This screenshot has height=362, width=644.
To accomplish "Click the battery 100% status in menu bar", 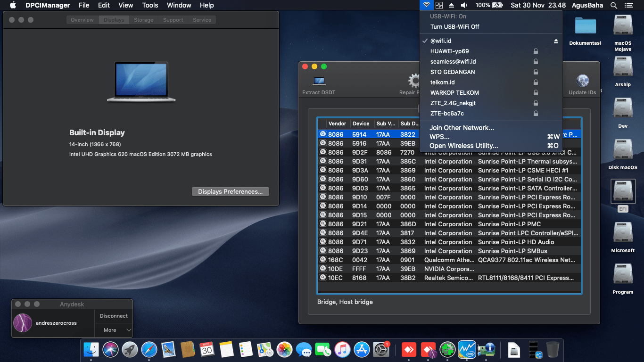I will coord(489,5).
